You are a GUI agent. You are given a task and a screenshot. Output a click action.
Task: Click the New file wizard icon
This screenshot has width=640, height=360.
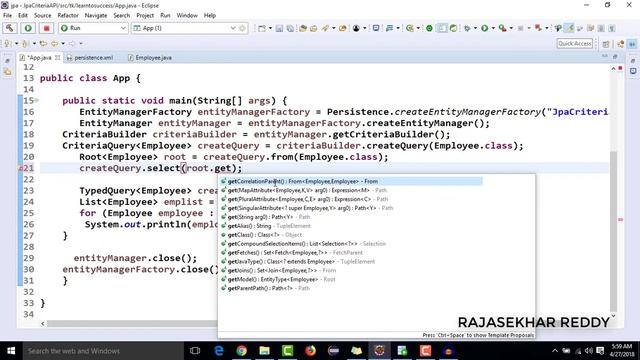[x=262, y=28]
